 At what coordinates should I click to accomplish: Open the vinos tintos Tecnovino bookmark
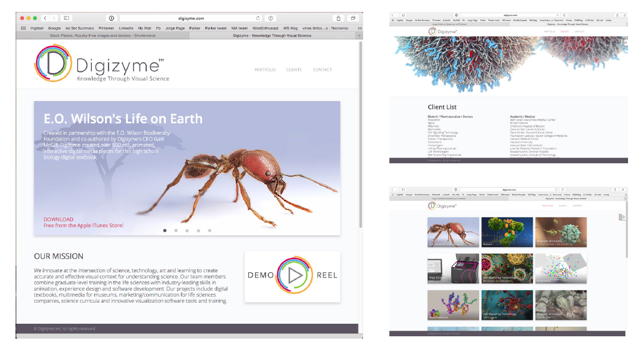coord(325,29)
